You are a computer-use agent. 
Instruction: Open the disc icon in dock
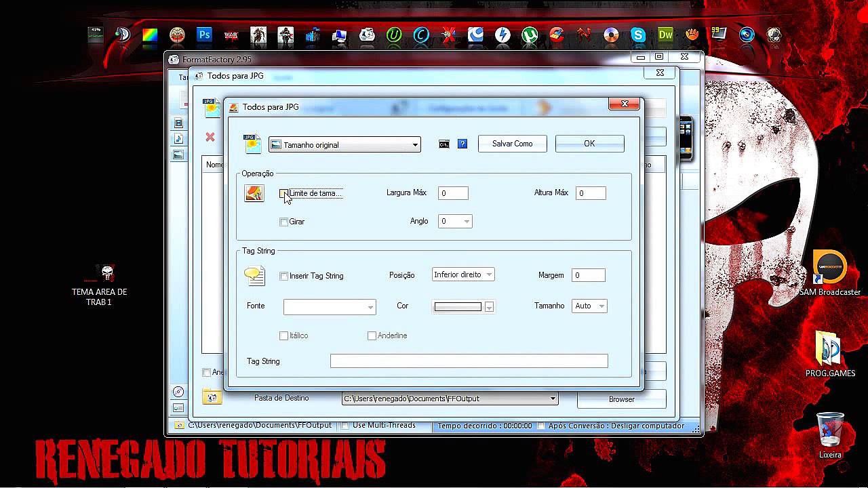(x=611, y=35)
